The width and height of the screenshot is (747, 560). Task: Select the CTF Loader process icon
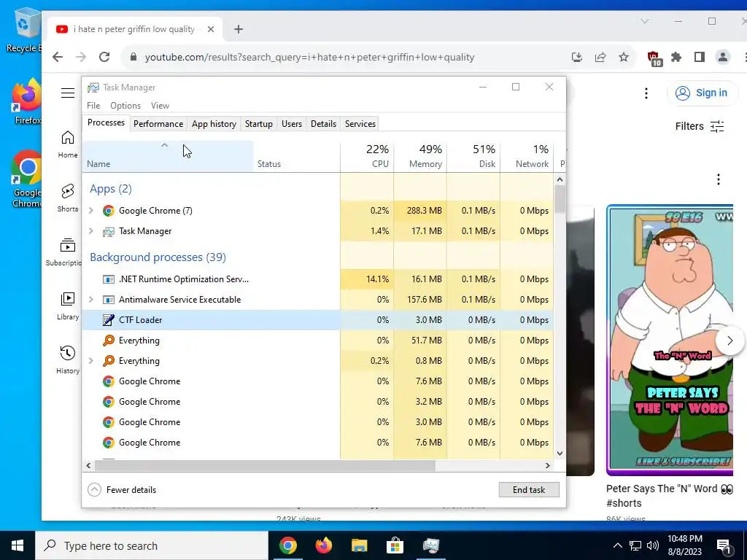pos(109,320)
